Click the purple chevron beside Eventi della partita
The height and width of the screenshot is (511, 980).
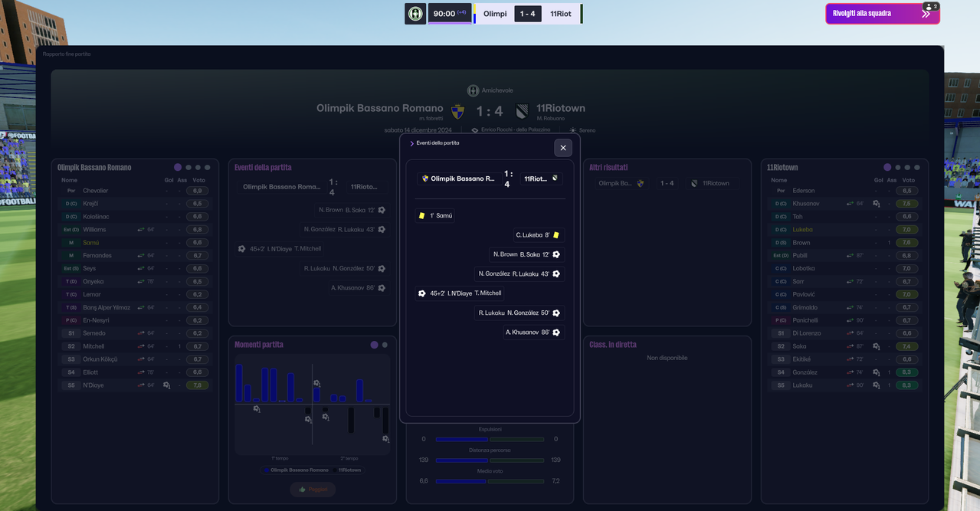pos(412,143)
